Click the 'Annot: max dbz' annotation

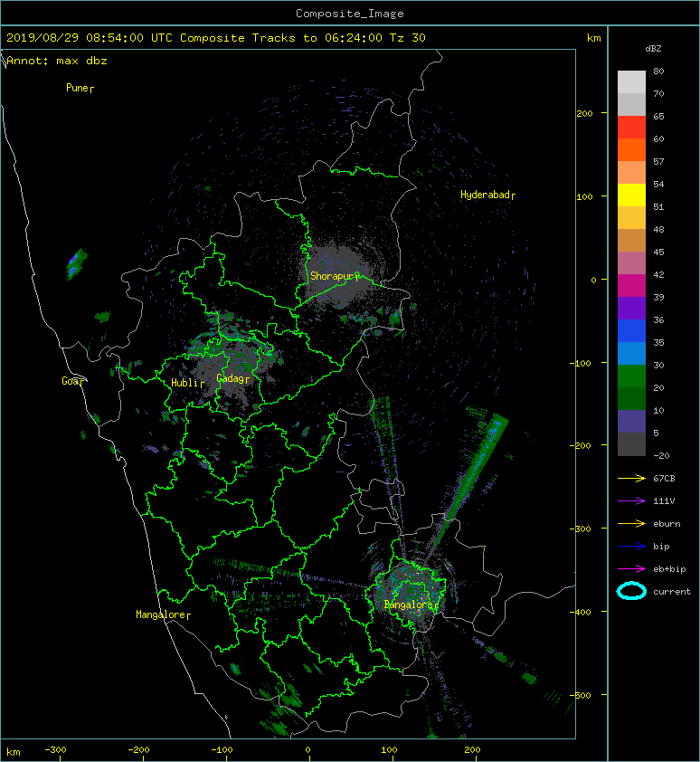tap(57, 61)
